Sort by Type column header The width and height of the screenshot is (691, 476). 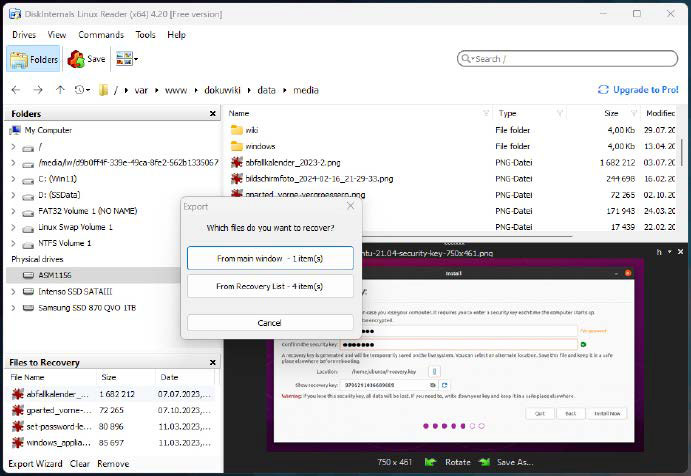(507, 113)
